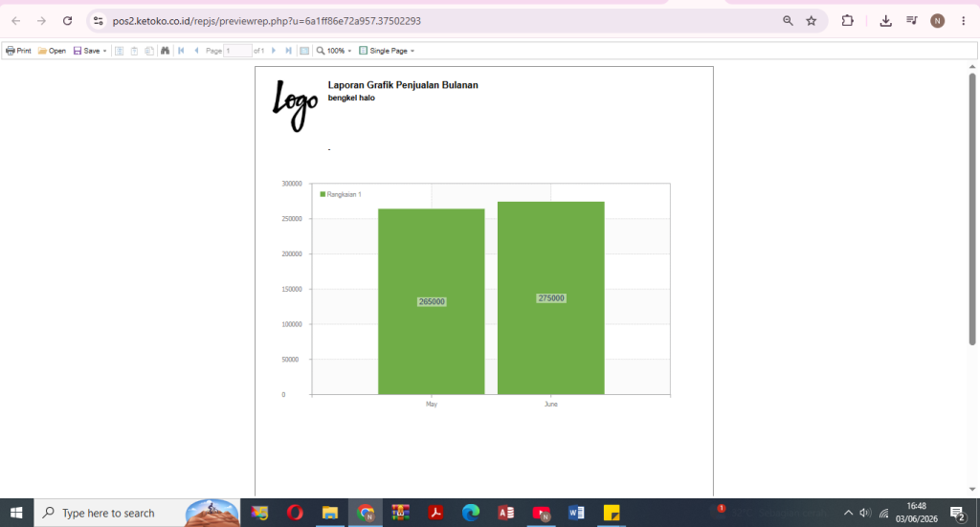980x527 pixels.
Task: Open the Single Page view mode dropdown
Action: click(x=387, y=51)
